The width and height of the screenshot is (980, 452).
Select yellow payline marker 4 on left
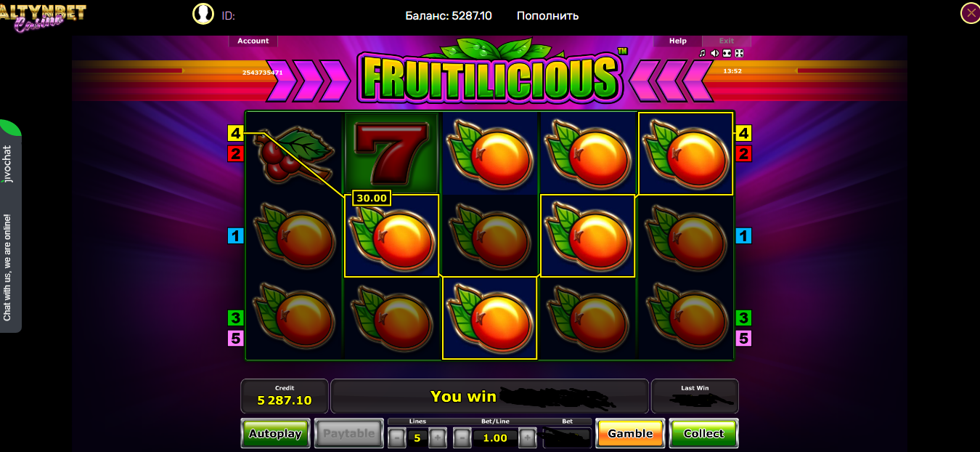coord(235,133)
